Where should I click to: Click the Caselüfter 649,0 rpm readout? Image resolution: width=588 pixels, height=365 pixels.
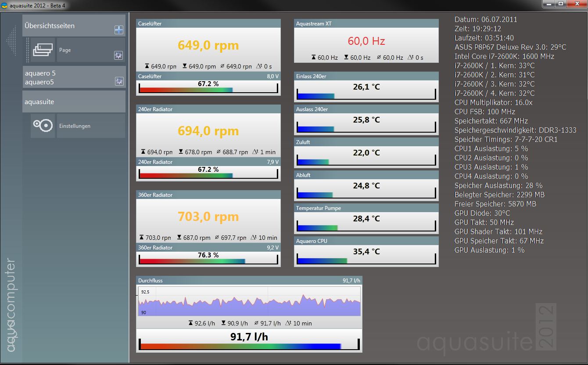point(208,45)
